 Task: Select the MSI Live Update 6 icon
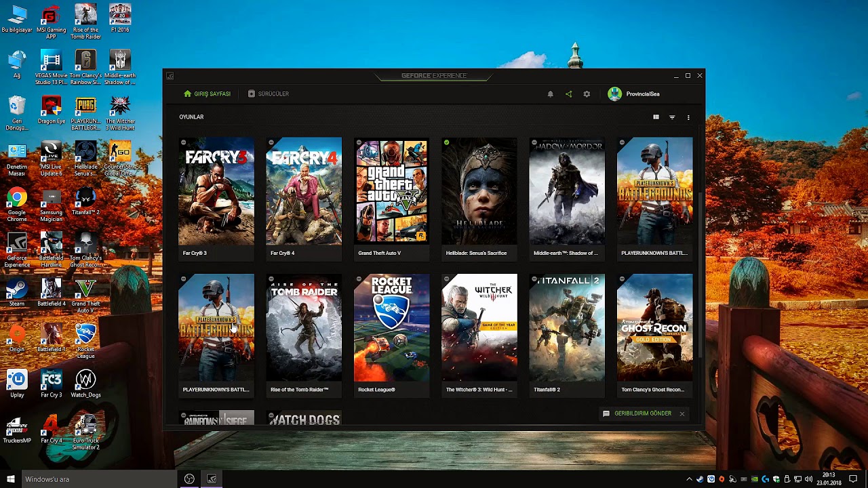pyautogui.click(x=51, y=159)
